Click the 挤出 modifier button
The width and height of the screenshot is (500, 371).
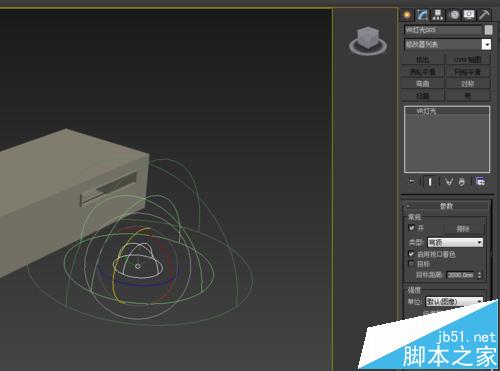point(423,60)
